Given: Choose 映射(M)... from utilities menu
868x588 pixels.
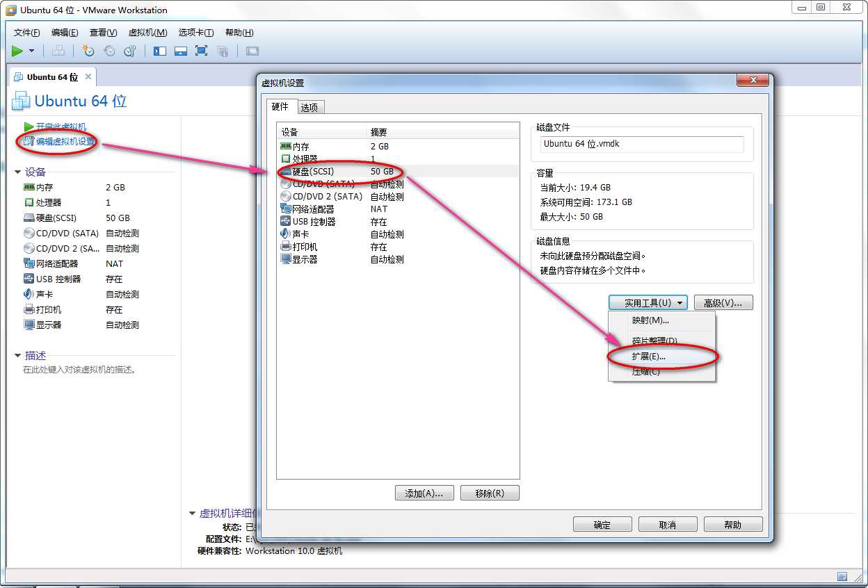Looking at the screenshot, I should (661, 321).
